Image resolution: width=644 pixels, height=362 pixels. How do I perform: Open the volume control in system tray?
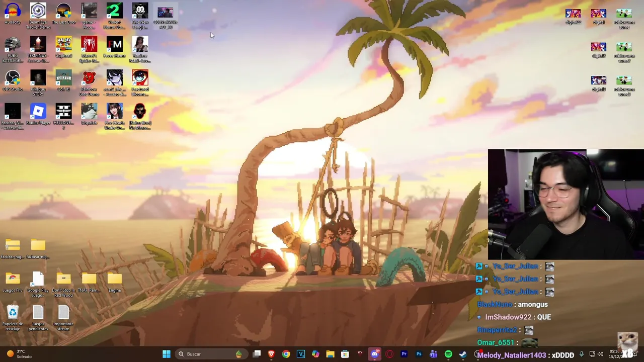[600, 354]
